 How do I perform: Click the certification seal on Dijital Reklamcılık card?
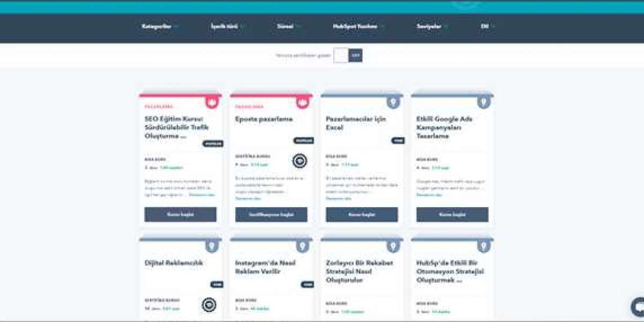click(x=209, y=305)
